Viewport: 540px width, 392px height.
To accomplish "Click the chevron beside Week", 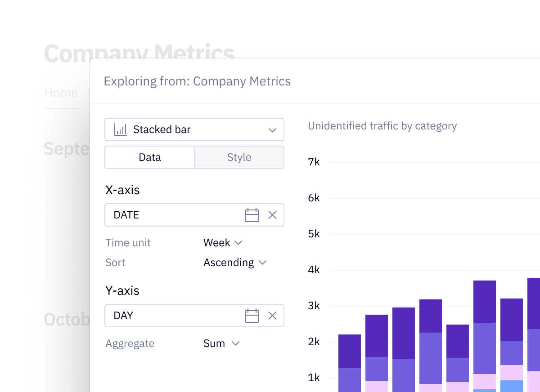I will pos(239,243).
